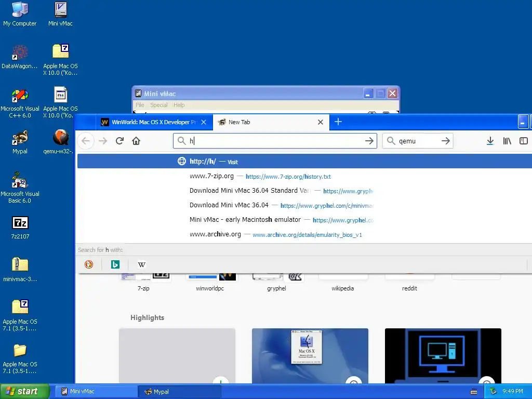
Task: Choose the http://h/ Visit suggestion
Action: tap(304, 161)
